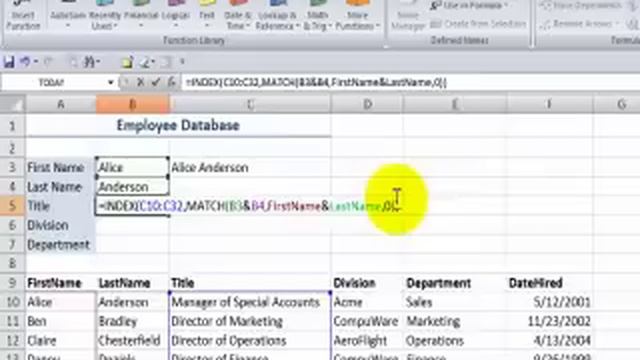
Task: Click inside the Name Box showing TODAY
Action: point(52,82)
